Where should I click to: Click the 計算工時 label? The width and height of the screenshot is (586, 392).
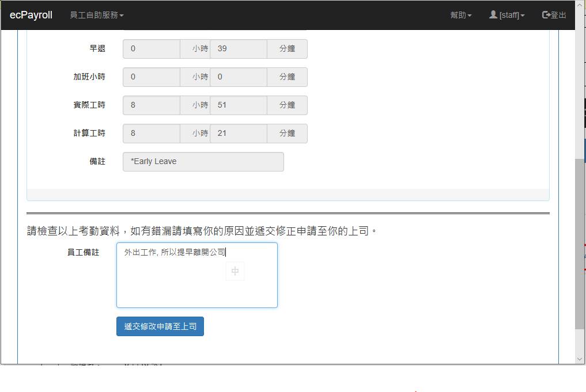(89, 134)
